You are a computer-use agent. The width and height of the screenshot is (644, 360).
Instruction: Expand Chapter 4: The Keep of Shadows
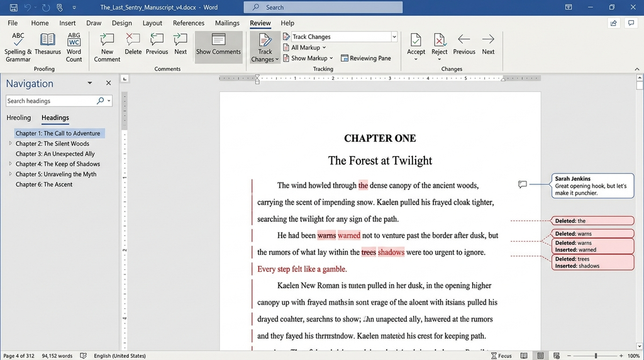click(x=10, y=164)
